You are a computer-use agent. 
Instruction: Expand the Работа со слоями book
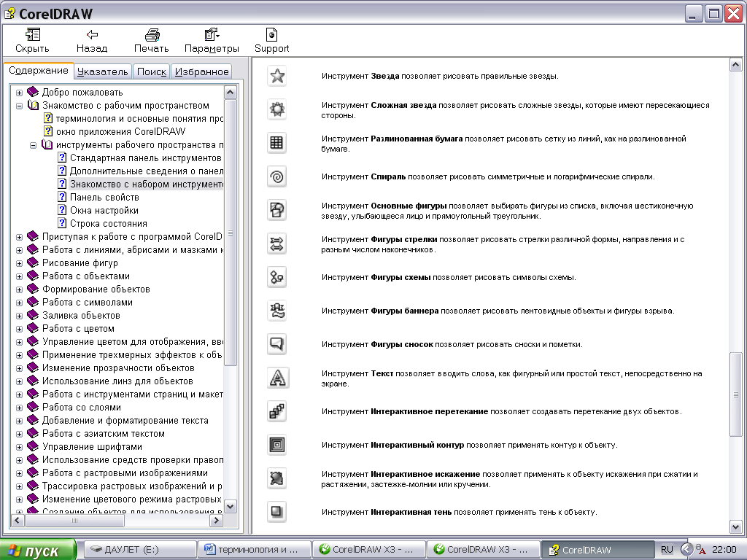19,408
